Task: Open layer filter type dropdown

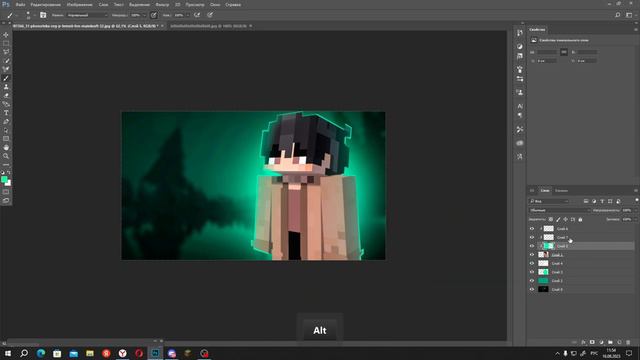Action: [x=549, y=201]
